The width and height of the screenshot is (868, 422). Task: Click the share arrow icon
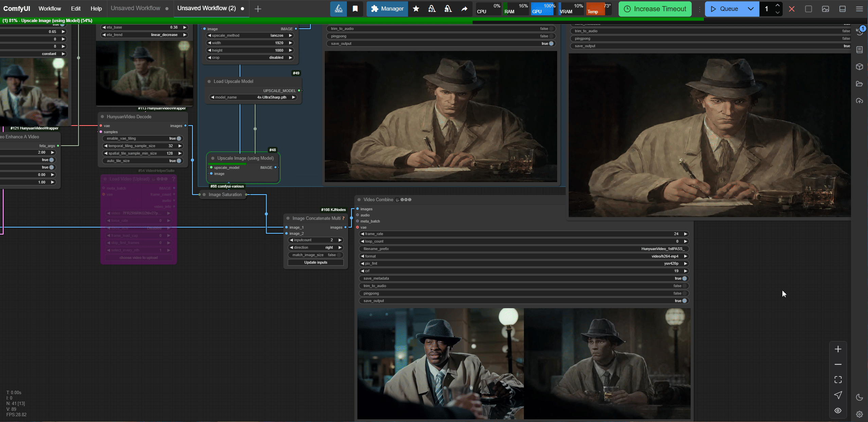(464, 9)
